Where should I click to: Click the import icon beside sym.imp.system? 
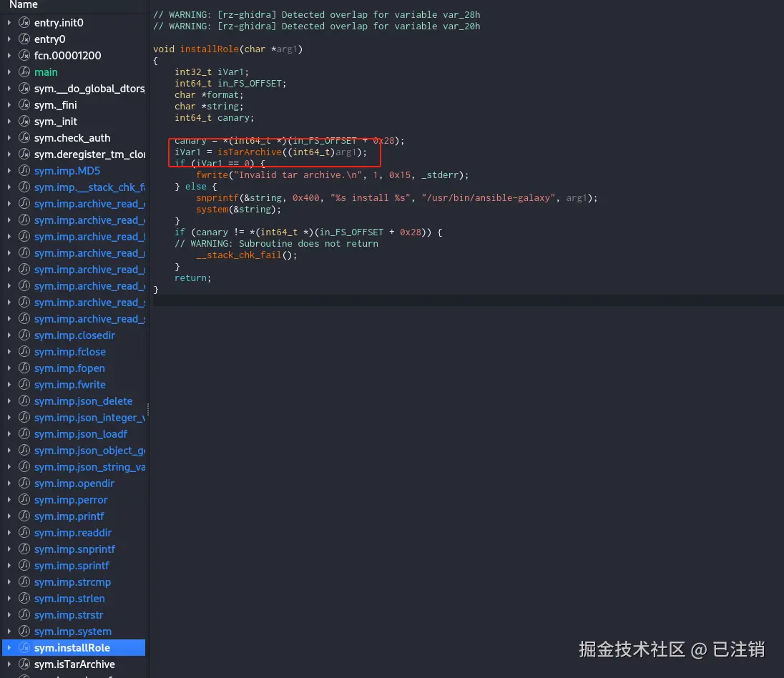click(24, 632)
